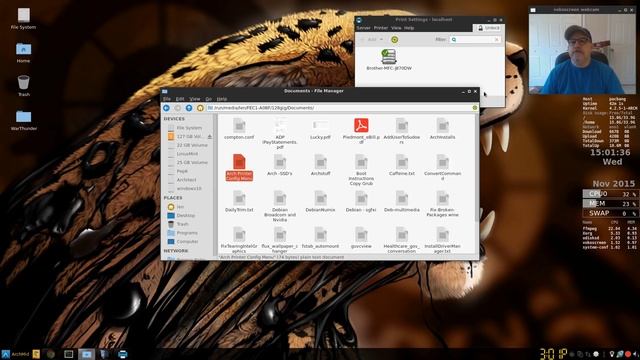
Task: Click the forward arrow in the File Manager toolbar
Action: (178, 108)
